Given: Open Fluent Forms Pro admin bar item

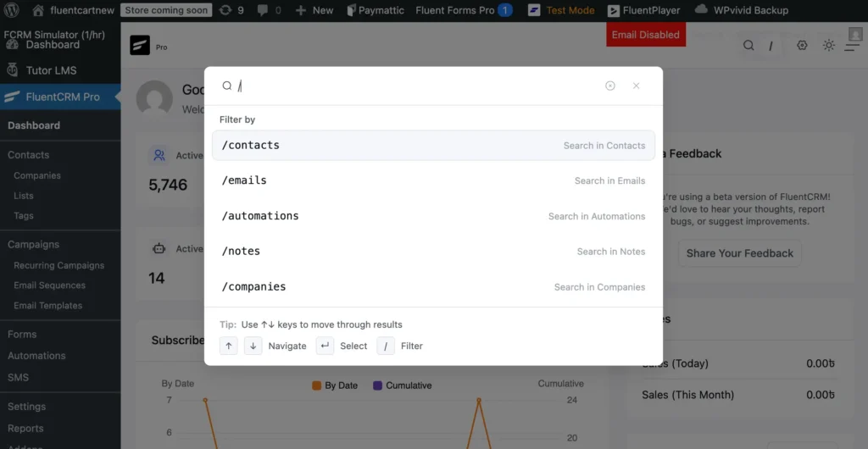Looking at the screenshot, I should (464, 10).
